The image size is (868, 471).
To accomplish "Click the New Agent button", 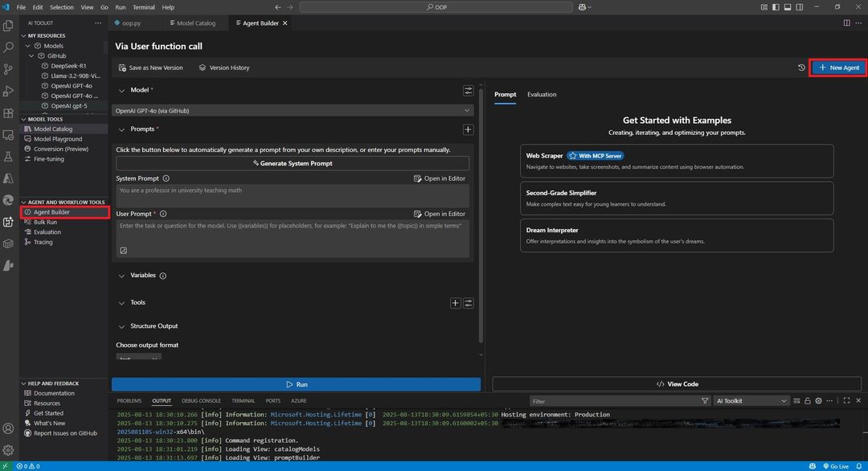I will click(x=838, y=68).
